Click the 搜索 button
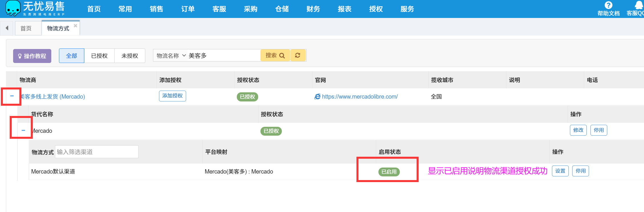644x212 pixels. click(x=275, y=55)
